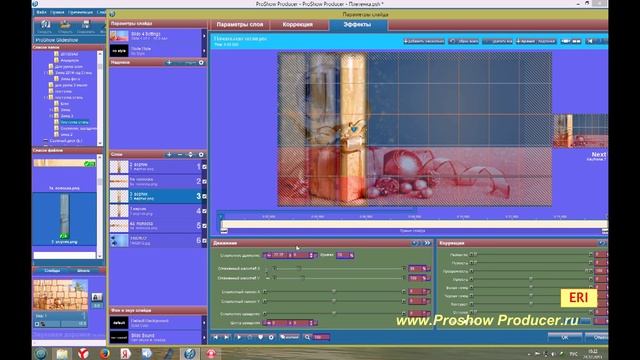Click the rotation slider handle in Движение
640x360 pixels.
coord(334,313)
